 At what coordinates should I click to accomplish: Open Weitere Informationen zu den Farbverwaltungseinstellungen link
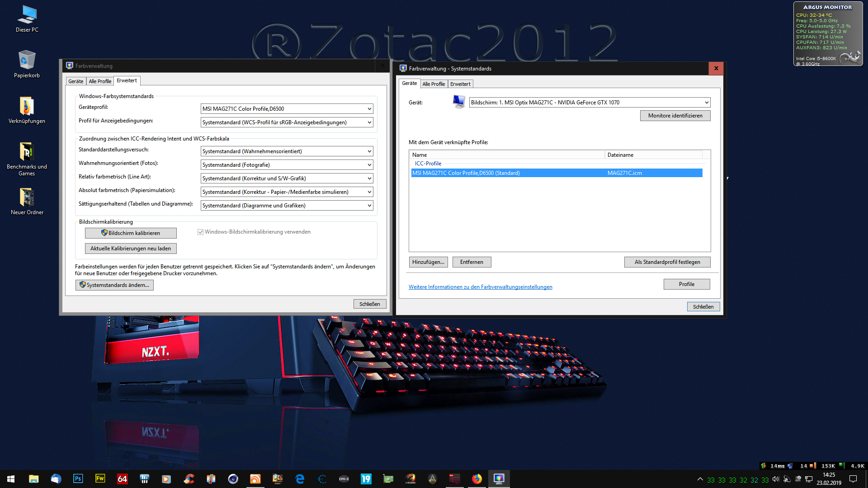(480, 287)
